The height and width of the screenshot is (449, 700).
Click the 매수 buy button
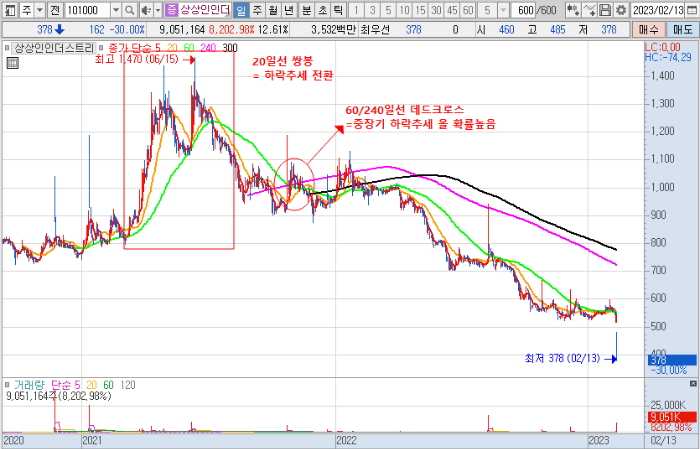[x=648, y=30]
